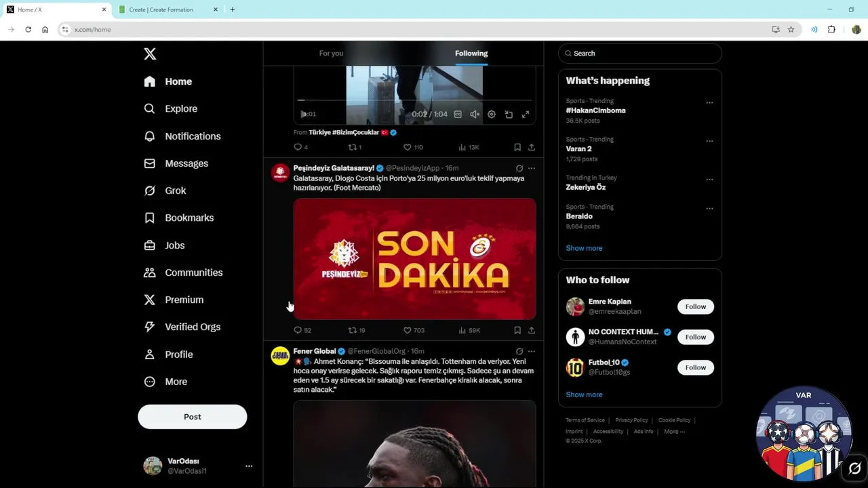Screen dimensions: 868x488
Task: Open more options for Varan 2 trend
Action: pyautogui.click(x=709, y=141)
